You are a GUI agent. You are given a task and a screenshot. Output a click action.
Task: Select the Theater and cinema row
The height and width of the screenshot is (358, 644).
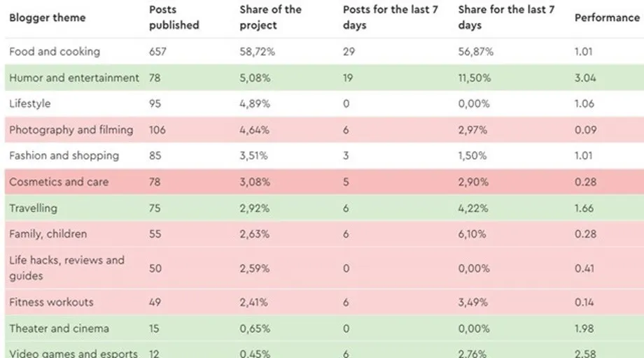(x=59, y=328)
